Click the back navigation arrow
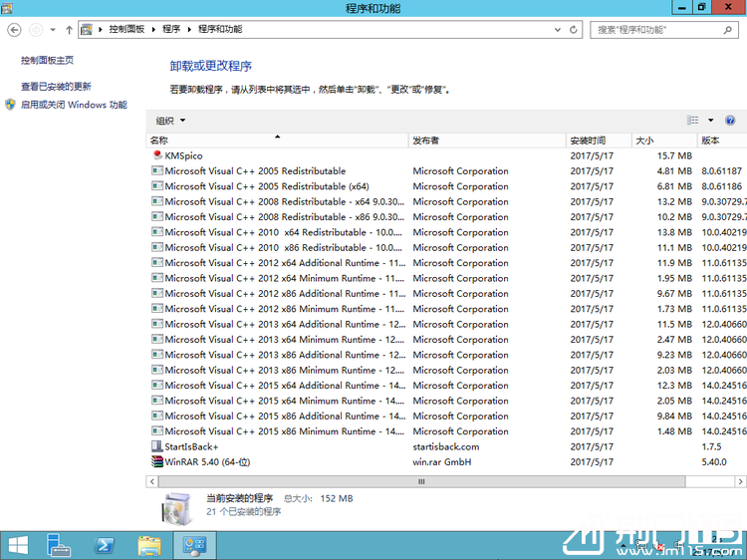This screenshot has width=747, height=560. pyautogui.click(x=14, y=30)
